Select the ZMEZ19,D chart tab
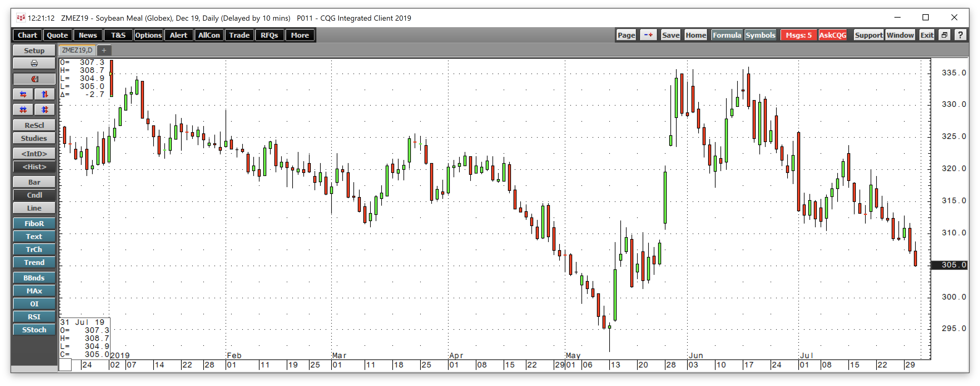Screen dimensions: 980x386 tap(77, 50)
